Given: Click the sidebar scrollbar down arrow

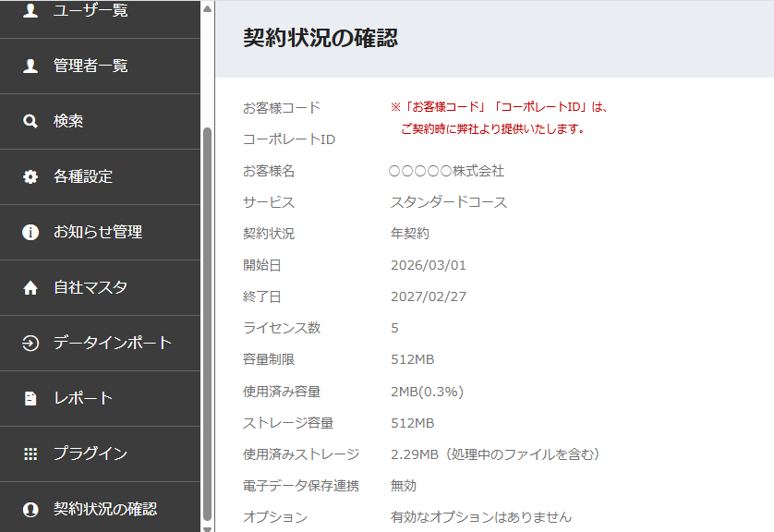Looking at the screenshot, I should pyautogui.click(x=207, y=528).
